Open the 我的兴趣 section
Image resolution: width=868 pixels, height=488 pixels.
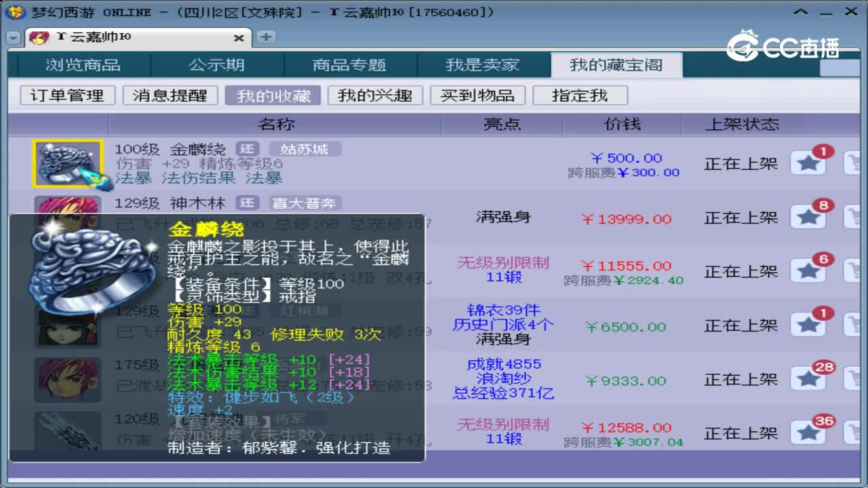coord(375,96)
